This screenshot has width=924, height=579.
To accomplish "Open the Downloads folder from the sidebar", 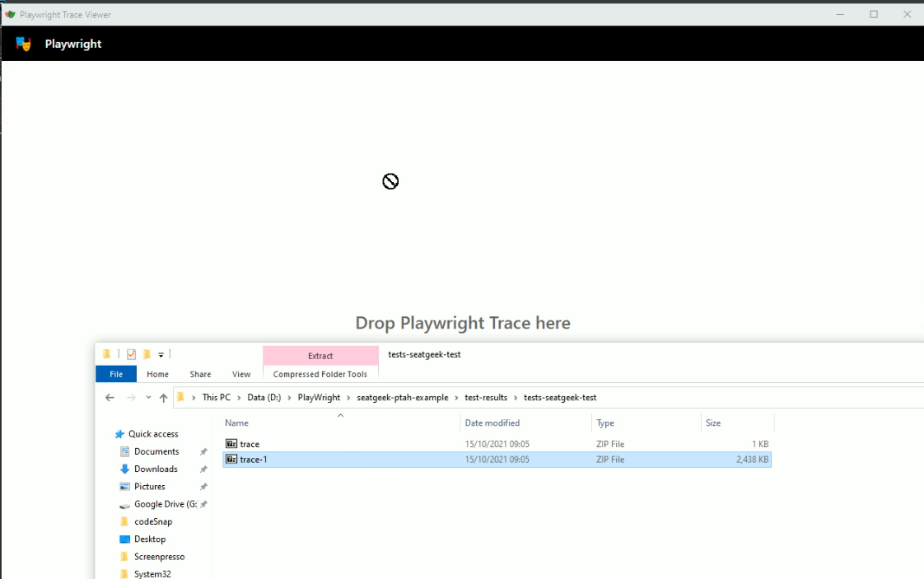I will [x=156, y=469].
